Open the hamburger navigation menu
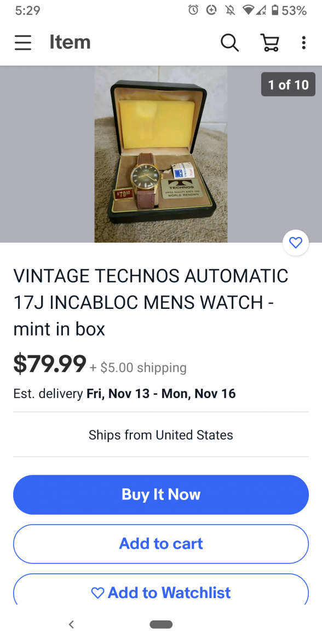Screen dimensions: 322x644 23,42
